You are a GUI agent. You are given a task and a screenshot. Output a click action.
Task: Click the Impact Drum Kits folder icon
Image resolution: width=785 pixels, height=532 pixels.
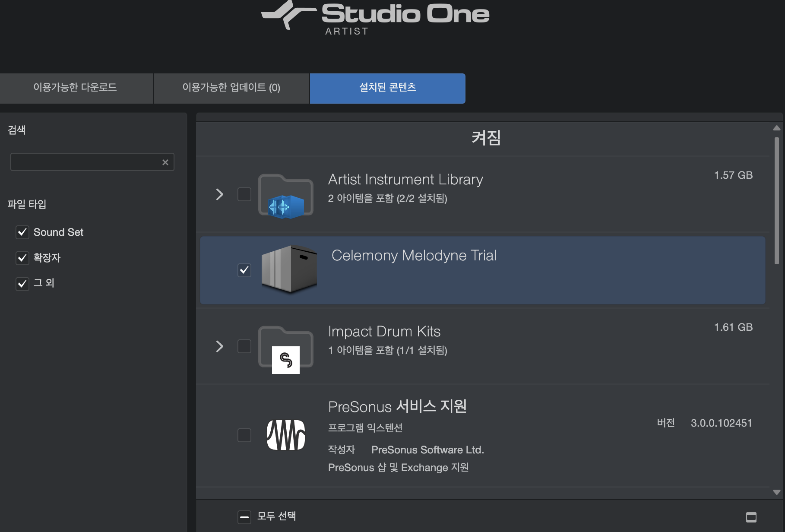[x=286, y=349]
